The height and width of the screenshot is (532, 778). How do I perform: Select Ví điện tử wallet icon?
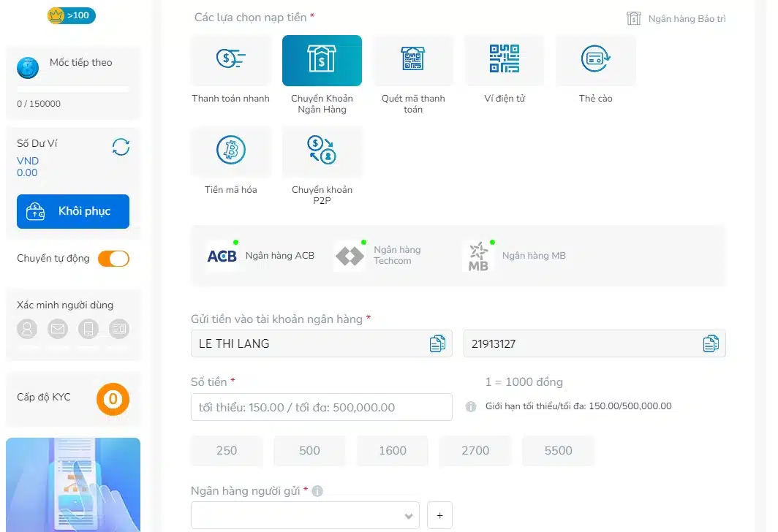click(x=505, y=61)
